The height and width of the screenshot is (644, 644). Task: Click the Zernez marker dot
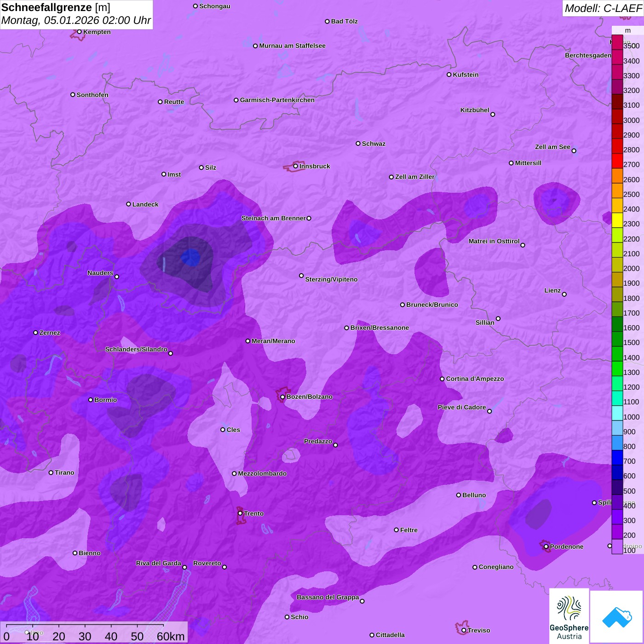pyautogui.click(x=36, y=333)
